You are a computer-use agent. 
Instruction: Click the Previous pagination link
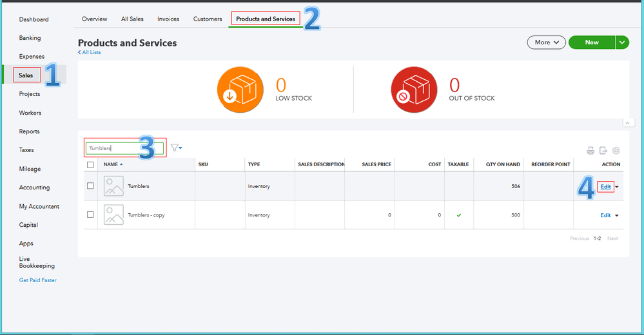click(x=579, y=238)
